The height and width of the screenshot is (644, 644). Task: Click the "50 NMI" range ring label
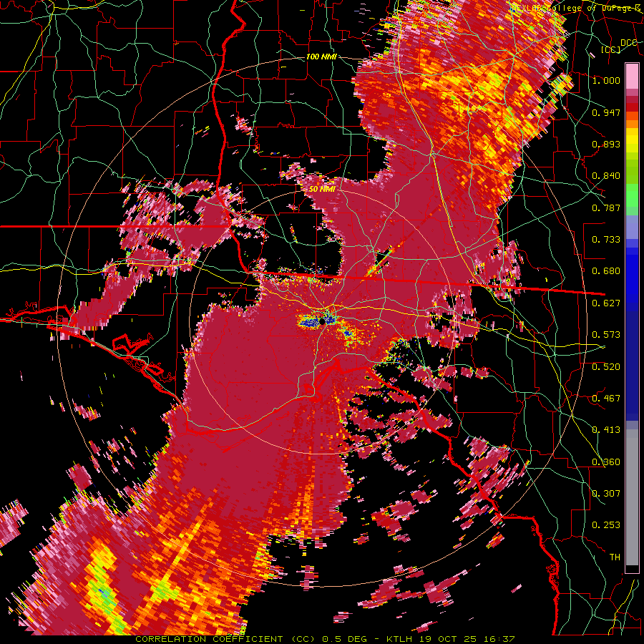322,190
